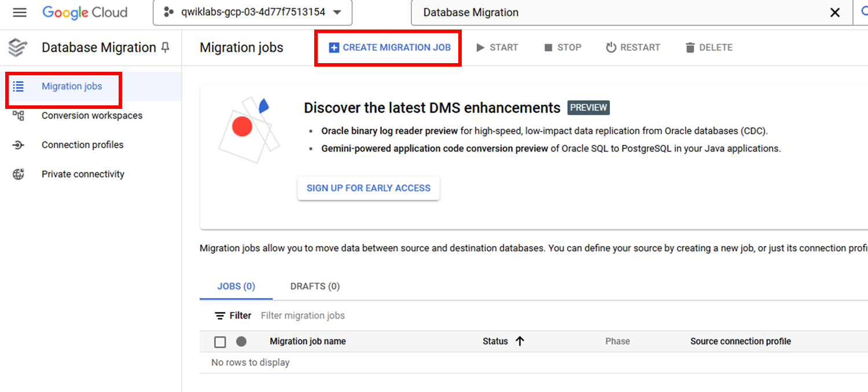Pin Database Migration with the pin icon
Image resolution: width=868 pixels, height=392 pixels.
165,47
